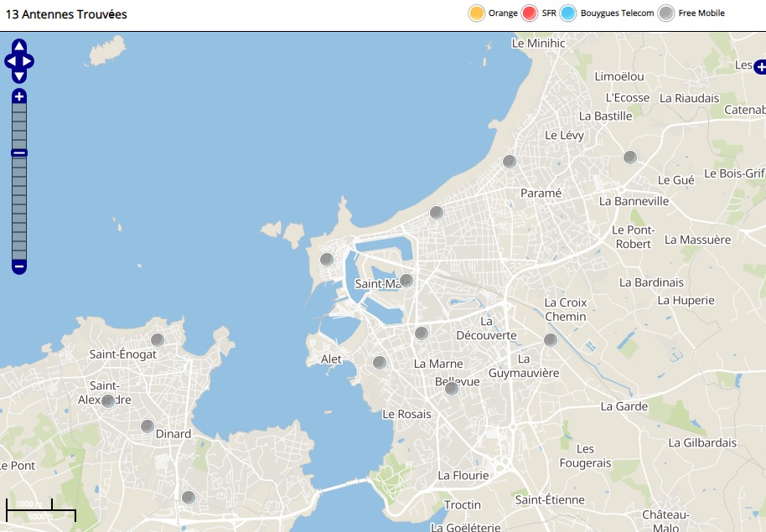Viewport: 766px width, 532px height.
Task: Select the antenna marker left of Dinard label
Action: click(148, 426)
